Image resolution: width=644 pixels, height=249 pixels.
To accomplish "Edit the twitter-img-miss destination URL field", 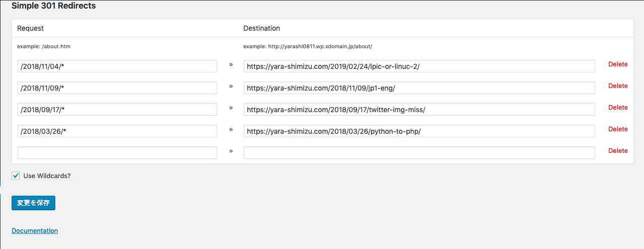I will [x=419, y=110].
